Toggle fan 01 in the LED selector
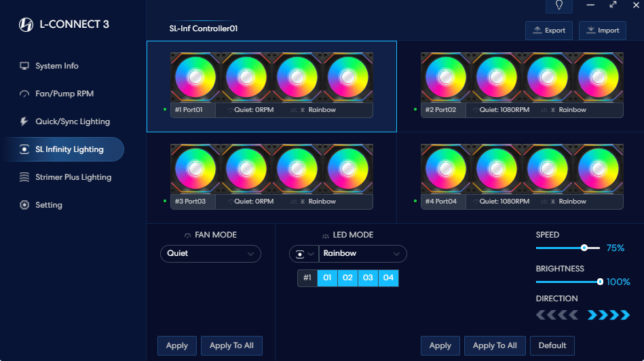This screenshot has width=644, height=361. coord(327,278)
